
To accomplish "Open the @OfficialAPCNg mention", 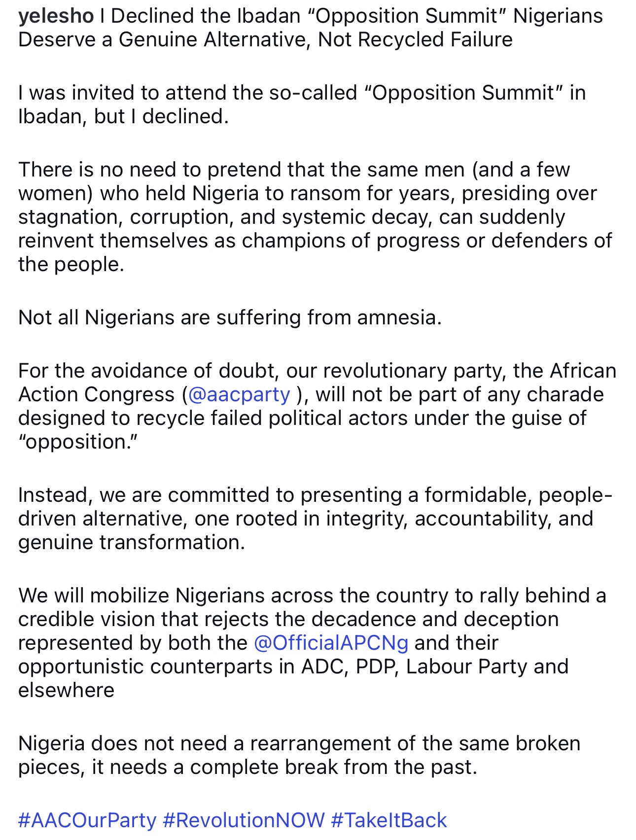I will pos(331,643).
